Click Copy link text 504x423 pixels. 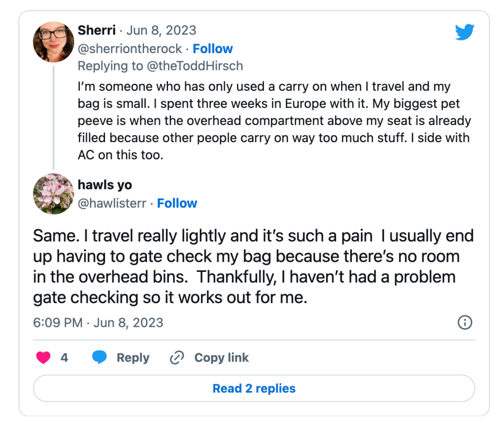point(222,358)
